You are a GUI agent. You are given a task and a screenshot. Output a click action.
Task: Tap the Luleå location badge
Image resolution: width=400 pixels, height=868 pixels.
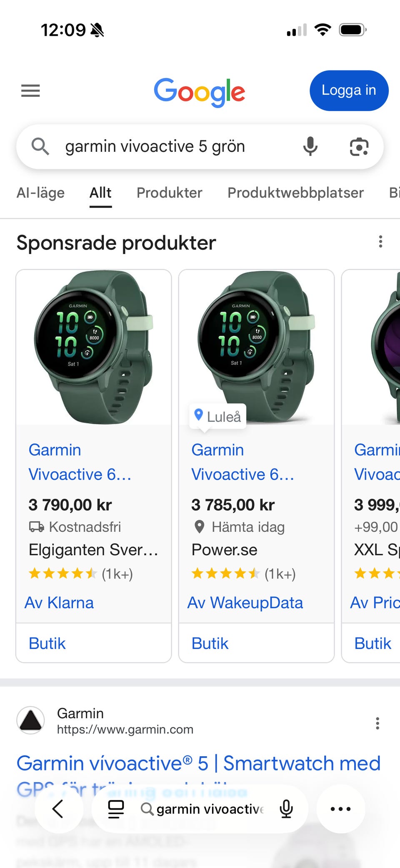click(217, 416)
